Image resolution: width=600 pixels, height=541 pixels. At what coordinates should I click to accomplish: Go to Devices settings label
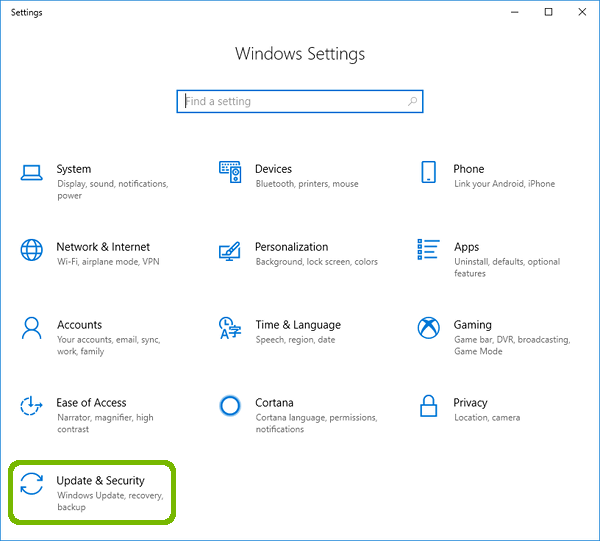point(273,169)
